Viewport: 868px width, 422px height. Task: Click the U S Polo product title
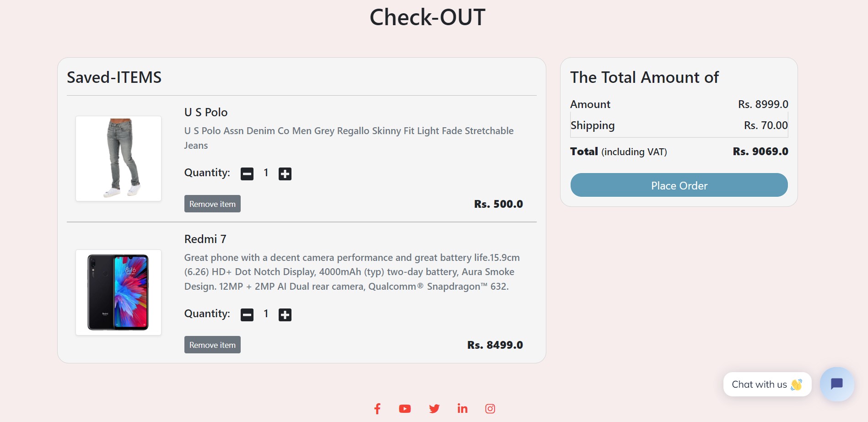(x=205, y=112)
